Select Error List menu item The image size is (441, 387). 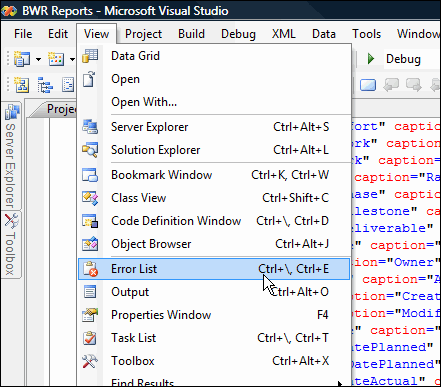click(x=214, y=269)
